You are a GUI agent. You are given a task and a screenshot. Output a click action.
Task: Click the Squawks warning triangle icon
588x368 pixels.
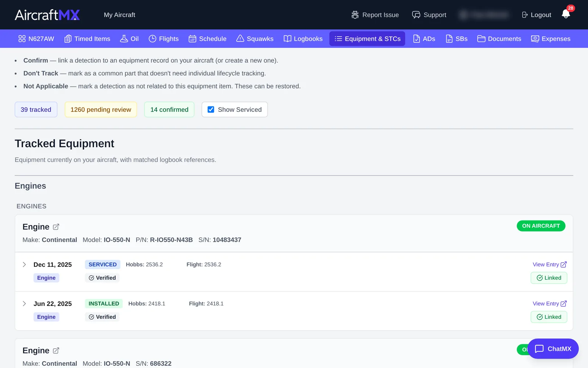tap(240, 38)
